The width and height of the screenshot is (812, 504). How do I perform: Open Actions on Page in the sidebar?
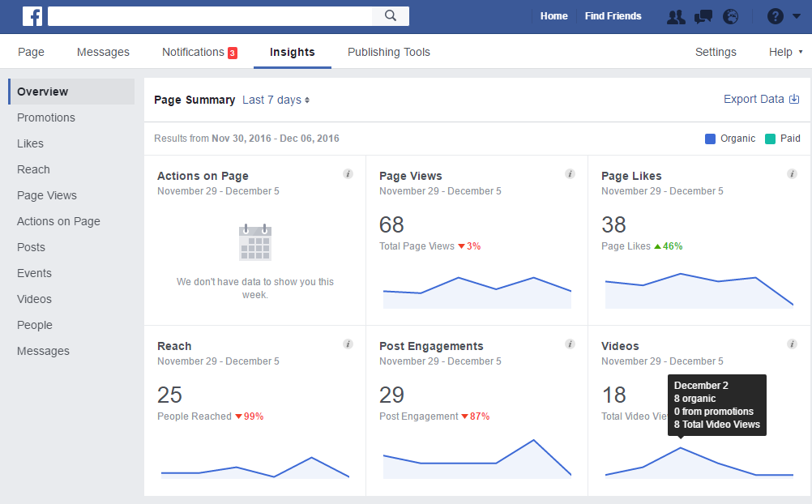tap(58, 221)
